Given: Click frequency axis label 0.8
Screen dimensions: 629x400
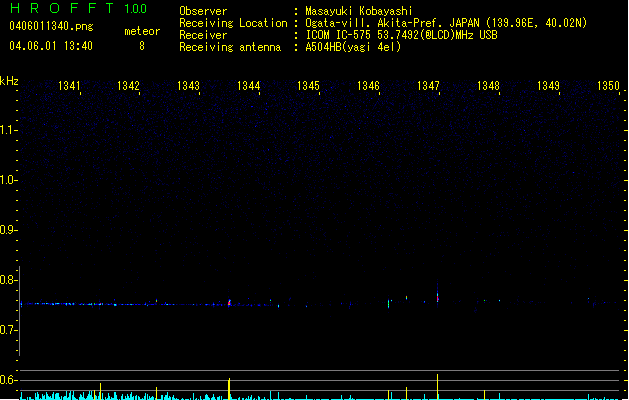Looking at the screenshot, I should pos(8,280).
